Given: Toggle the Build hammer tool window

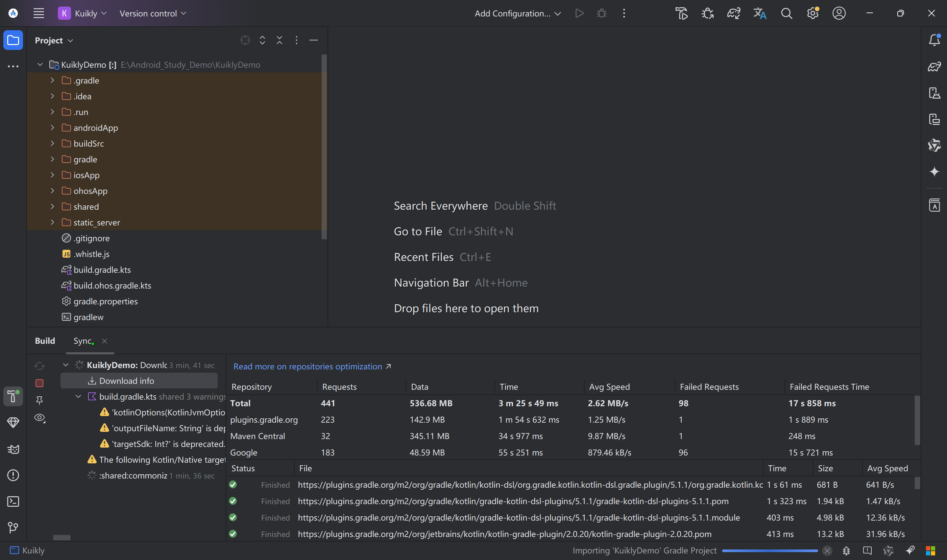Looking at the screenshot, I should tap(13, 396).
